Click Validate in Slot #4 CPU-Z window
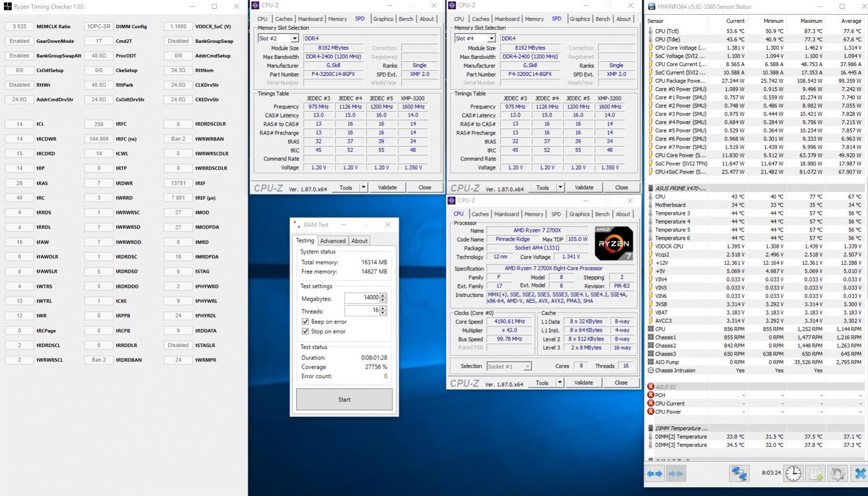 tap(584, 187)
